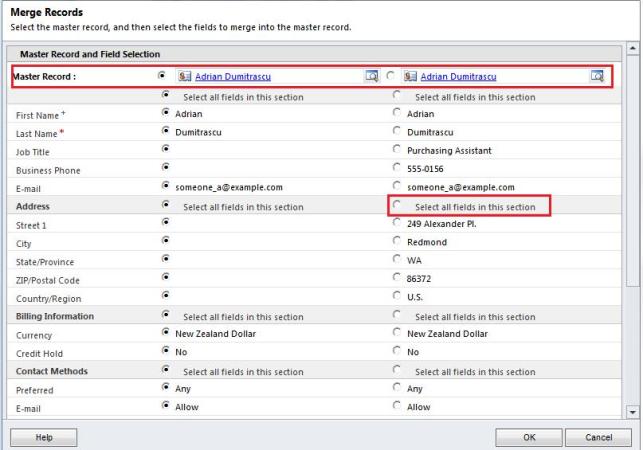Select left blank Business Phone radio
This screenshot has width=643, height=450.
[x=165, y=167]
